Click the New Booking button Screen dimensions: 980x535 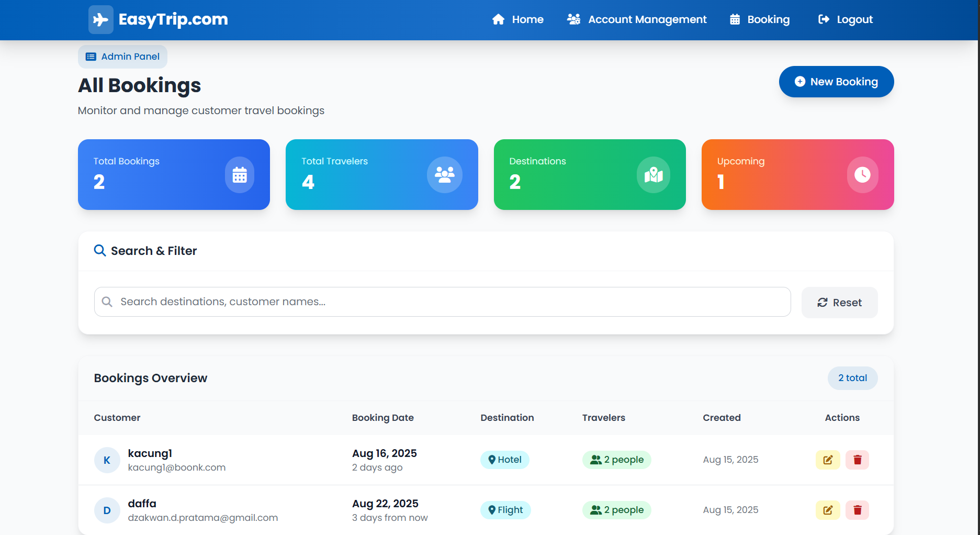836,82
